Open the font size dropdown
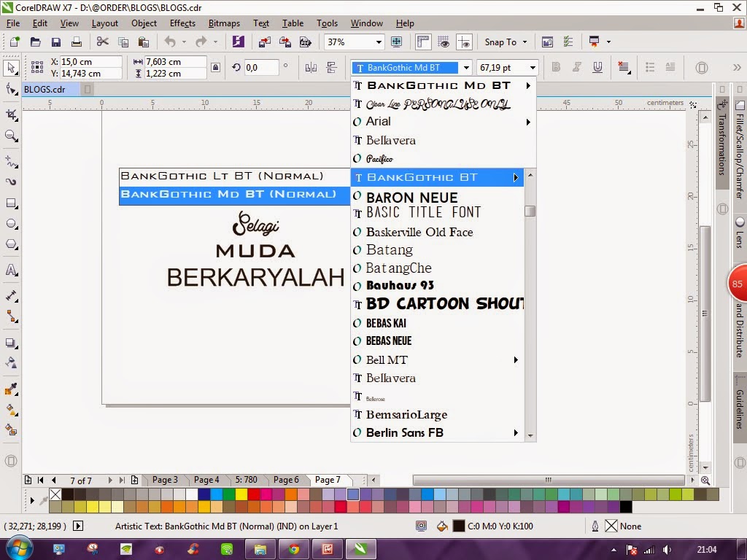This screenshot has width=747, height=560. (533, 68)
